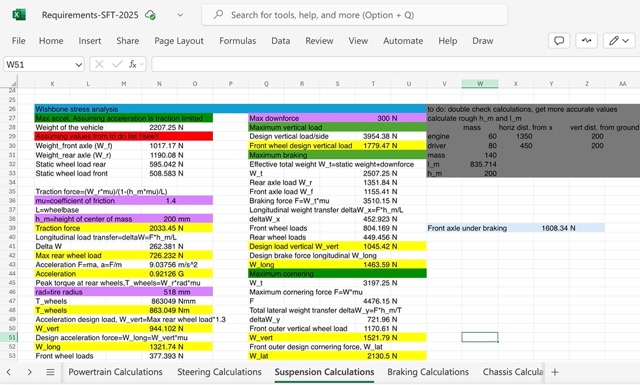Open the editing mode pencil dropdown
Image resolution: width=640 pixels, height=385 pixels.
coord(619,41)
